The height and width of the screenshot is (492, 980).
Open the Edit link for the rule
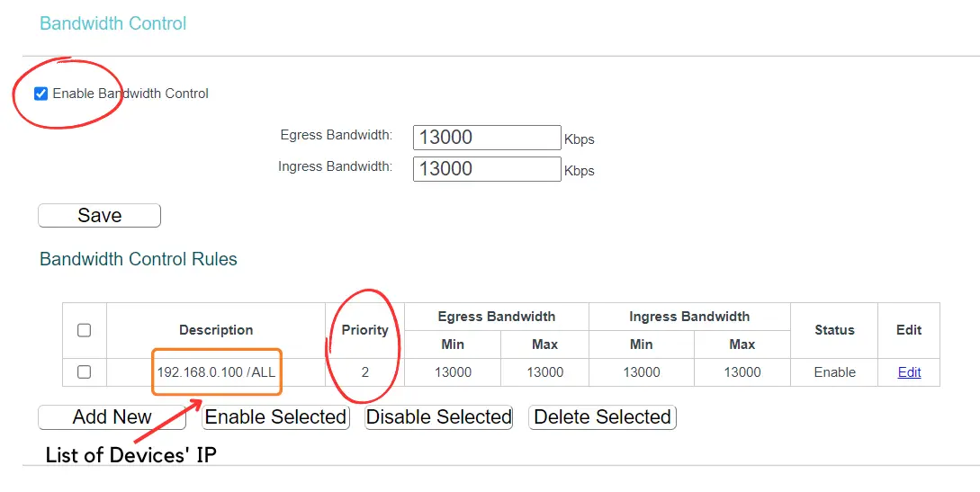click(x=909, y=372)
